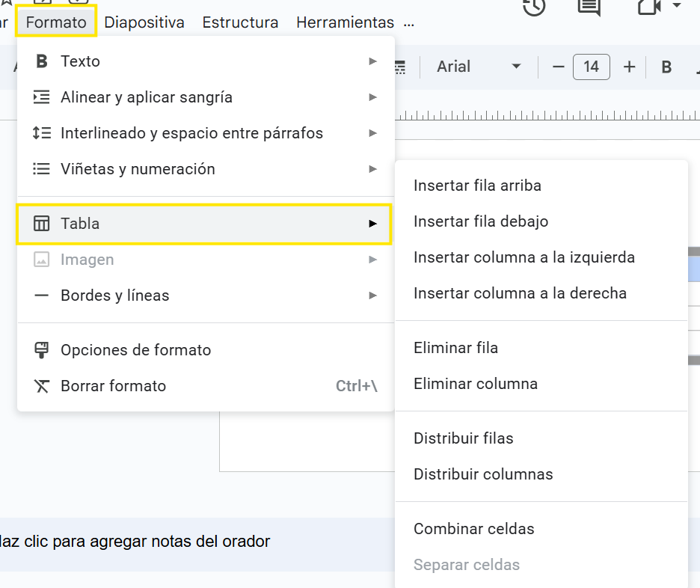
Task: Toggle bold with the B toolbar button
Action: [666, 67]
